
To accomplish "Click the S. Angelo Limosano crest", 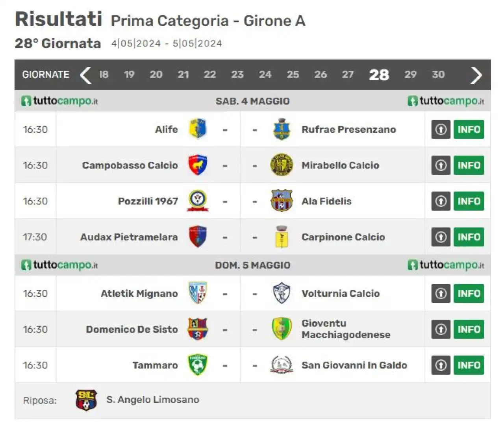I will click(x=86, y=400).
